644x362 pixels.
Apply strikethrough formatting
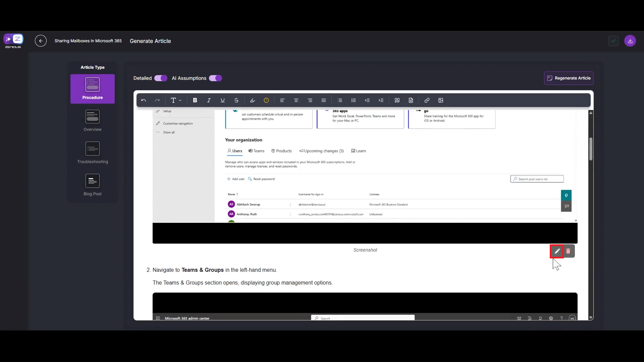(236, 100)
